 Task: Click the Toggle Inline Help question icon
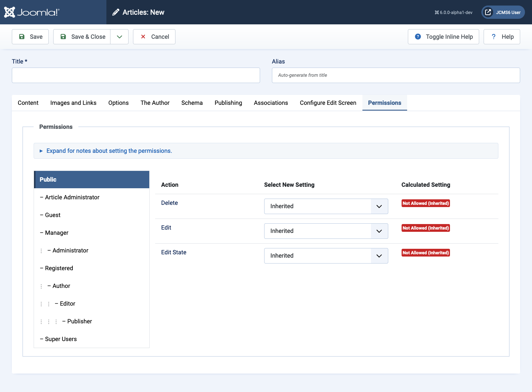point(418,37)
